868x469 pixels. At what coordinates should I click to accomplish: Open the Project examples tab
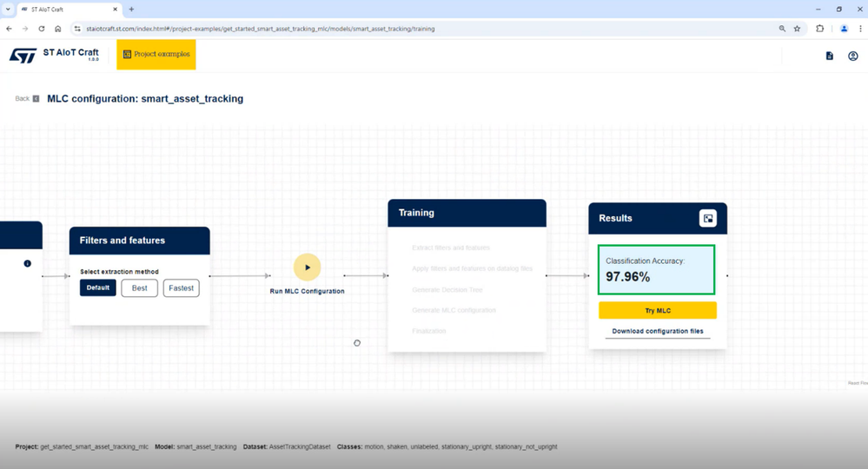[156, 54]
